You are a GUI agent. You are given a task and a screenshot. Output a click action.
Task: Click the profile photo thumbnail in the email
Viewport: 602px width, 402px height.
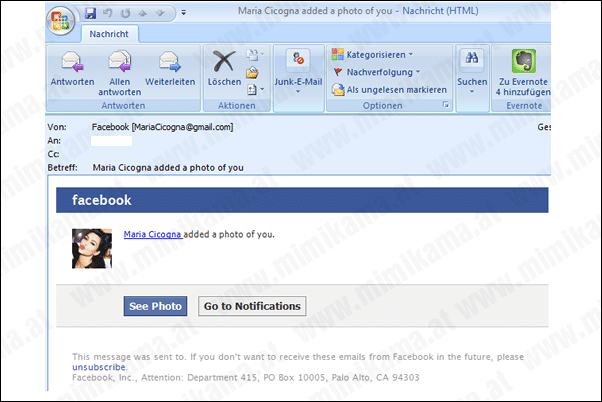pyautogui.click(x=92, y=248)
